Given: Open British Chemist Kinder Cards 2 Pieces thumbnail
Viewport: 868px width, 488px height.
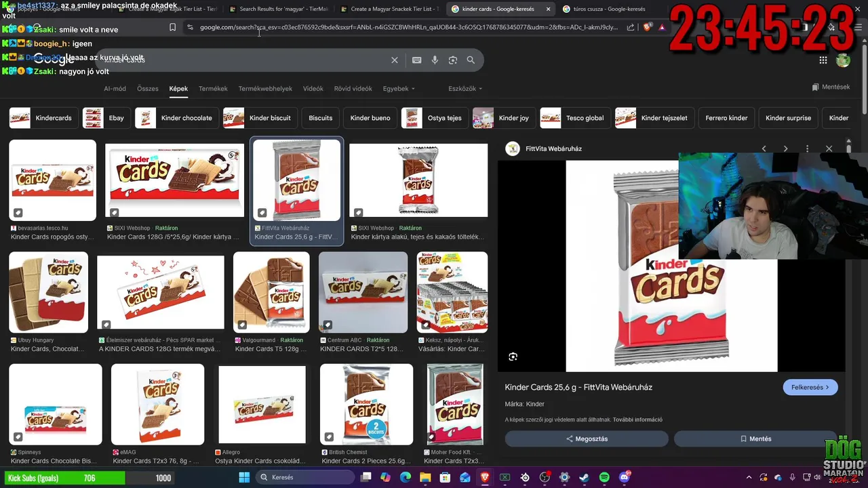Looking at the screenshot, I should coord(366,405).
